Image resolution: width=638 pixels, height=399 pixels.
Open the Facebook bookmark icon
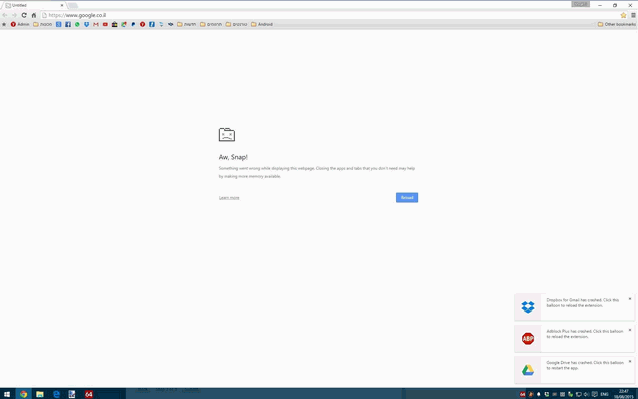[68, 24]
